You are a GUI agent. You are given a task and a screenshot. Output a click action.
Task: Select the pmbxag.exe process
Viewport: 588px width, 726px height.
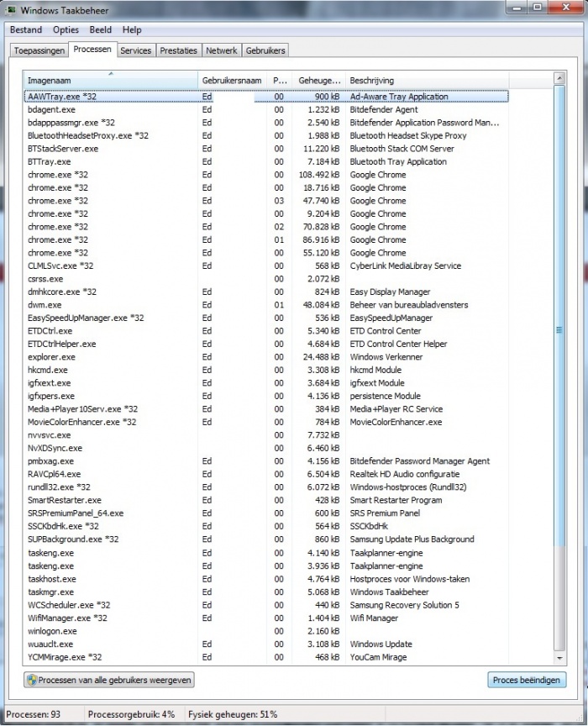265,461
